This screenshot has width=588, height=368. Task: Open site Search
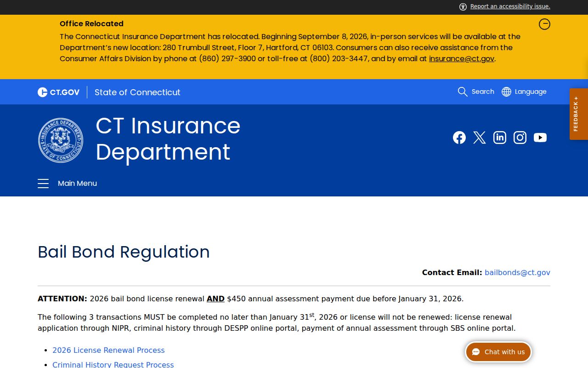pyautogui.click(x=476, y=92)
